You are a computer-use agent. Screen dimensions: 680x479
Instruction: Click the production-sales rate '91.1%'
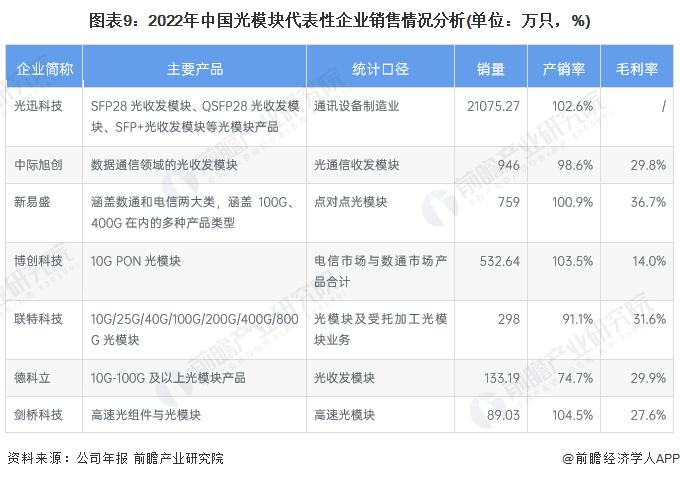(x=578, y=319)
